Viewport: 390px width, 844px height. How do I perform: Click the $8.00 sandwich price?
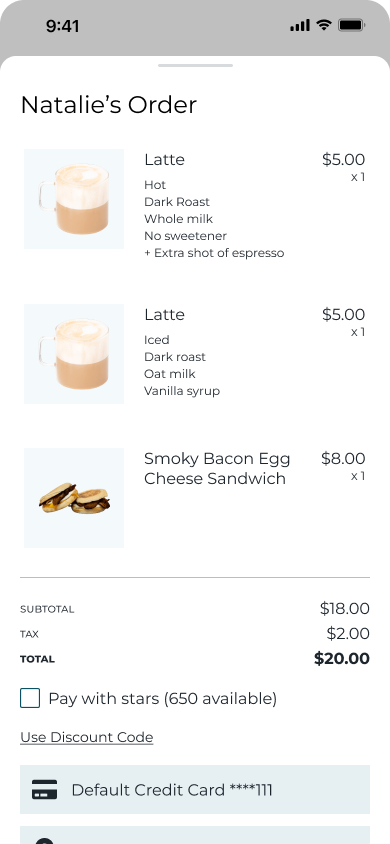(x=343, y=459)
